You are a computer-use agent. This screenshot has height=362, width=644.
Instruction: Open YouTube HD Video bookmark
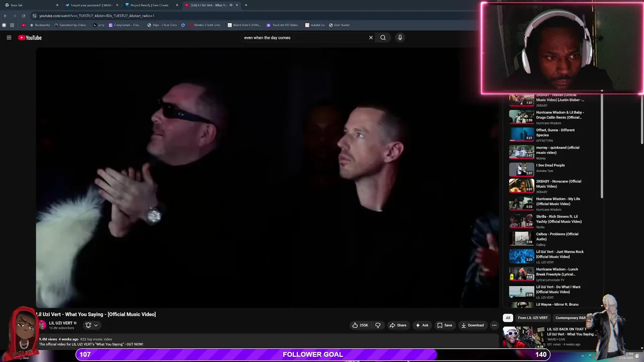click(283, 25)
